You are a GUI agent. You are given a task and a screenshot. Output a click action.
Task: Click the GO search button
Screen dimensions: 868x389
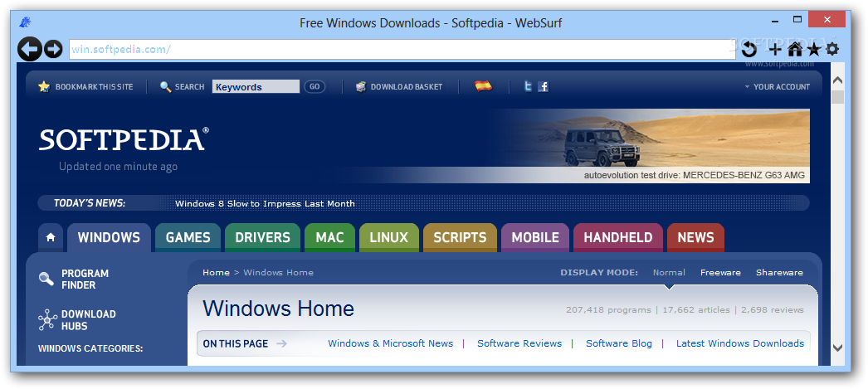315,87
